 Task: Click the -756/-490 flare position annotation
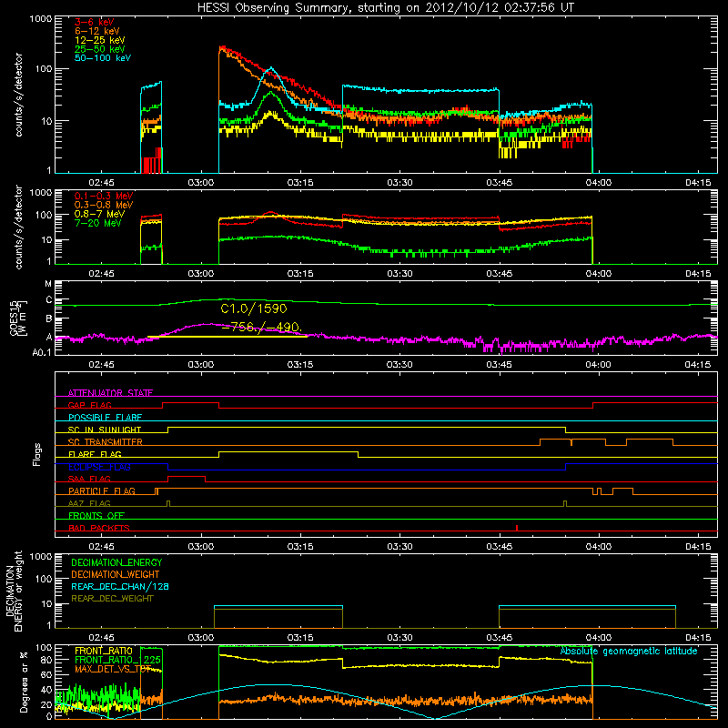[262, 328]
